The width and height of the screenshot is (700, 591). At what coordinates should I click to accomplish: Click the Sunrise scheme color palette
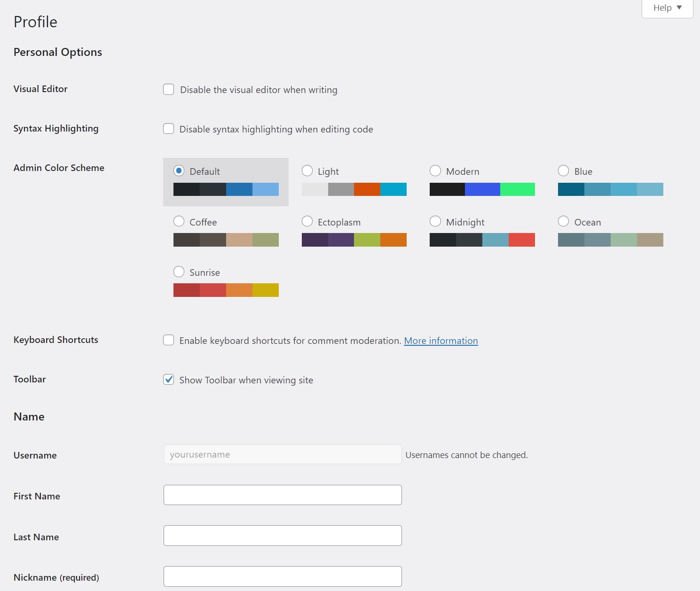(x=226, y=290)
